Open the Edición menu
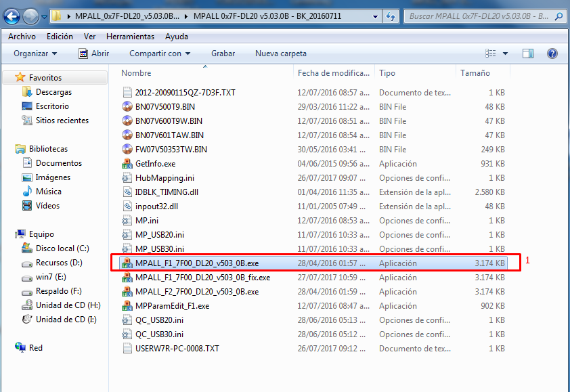The width and height of the screenshot is (570, 392). 60,37
